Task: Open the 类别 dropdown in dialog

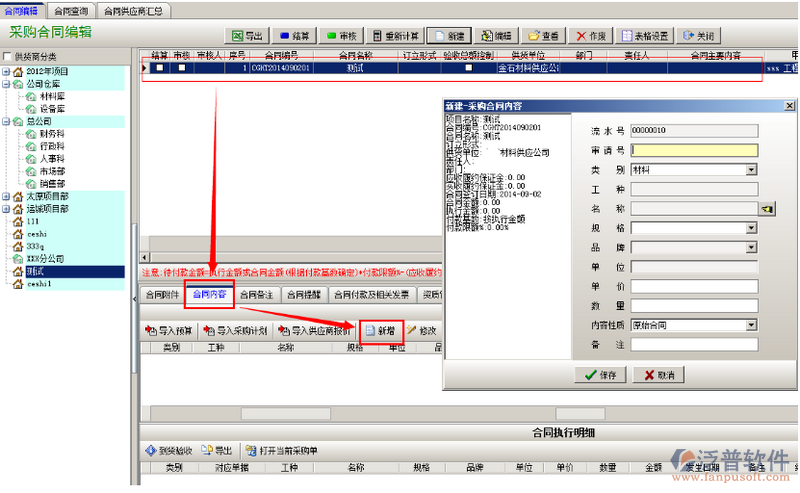Action: click(751, 170)
